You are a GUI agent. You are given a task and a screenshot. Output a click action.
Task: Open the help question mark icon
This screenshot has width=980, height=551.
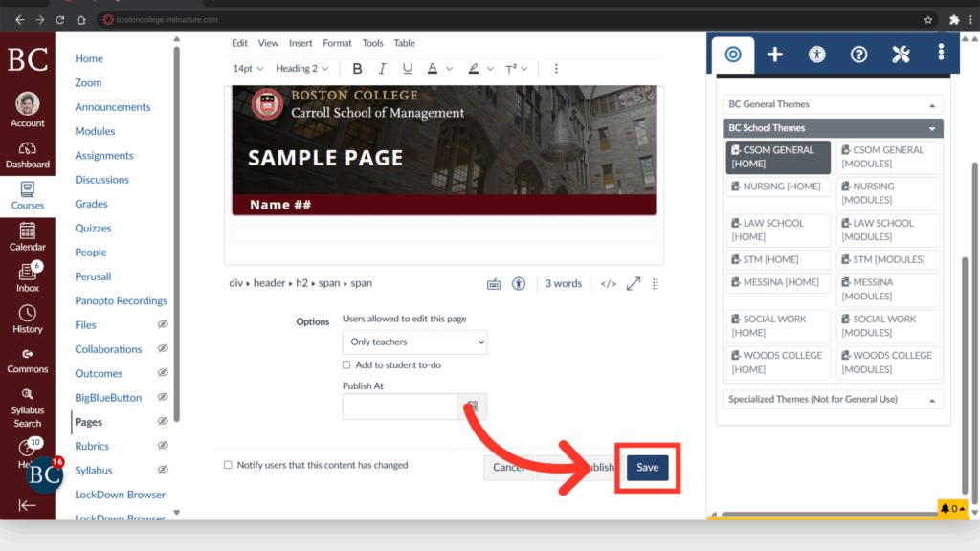pos(858,55)
